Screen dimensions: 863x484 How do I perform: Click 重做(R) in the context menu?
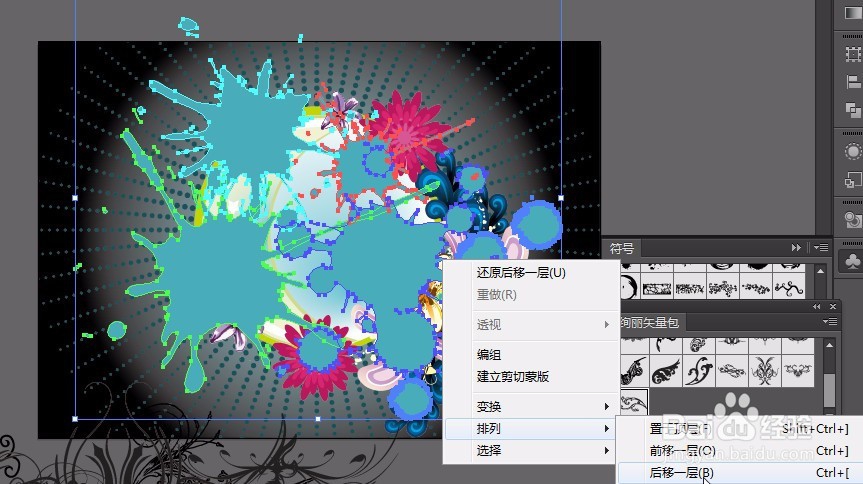496,295
